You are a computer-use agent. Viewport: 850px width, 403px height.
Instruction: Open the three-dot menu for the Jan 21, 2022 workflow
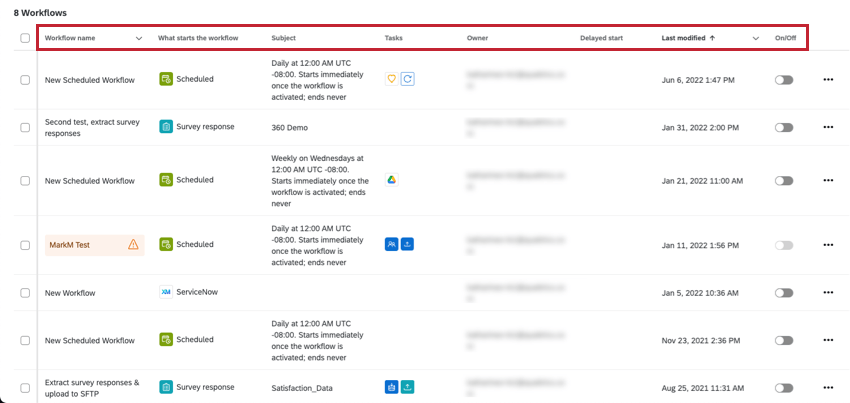[x=828, y=180]
